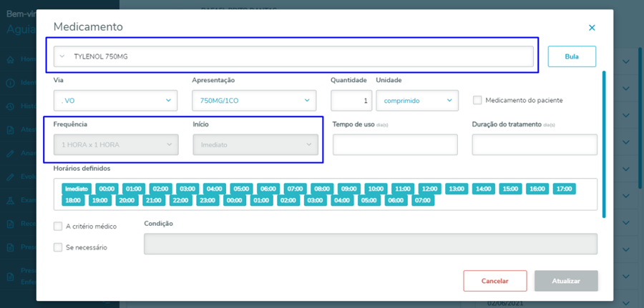Click the pencil icon beside 'Anar' in sidebar
The image size is (644, 308).
(x=10, y=154)
